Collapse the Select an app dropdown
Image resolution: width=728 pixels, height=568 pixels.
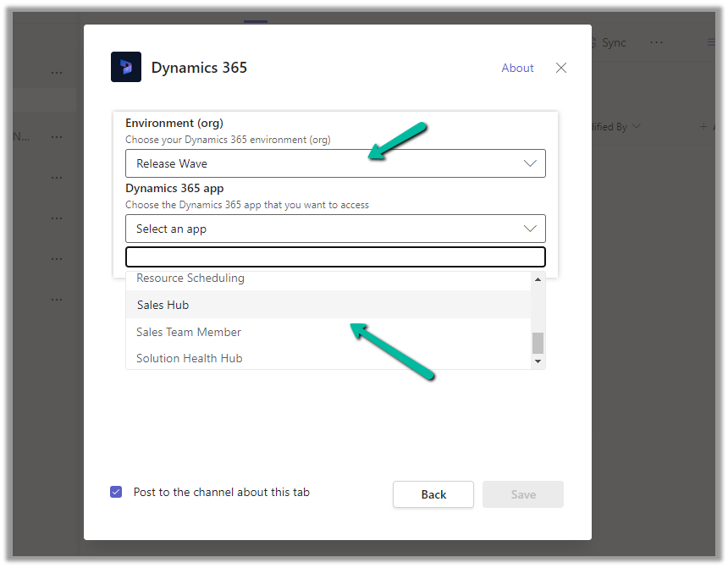click(335, 229)
